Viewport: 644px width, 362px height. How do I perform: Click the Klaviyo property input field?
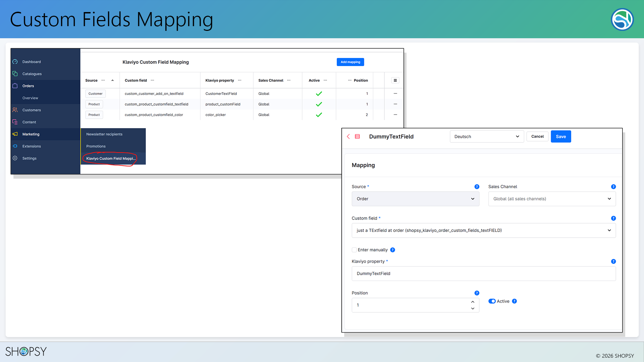point(484,274)
